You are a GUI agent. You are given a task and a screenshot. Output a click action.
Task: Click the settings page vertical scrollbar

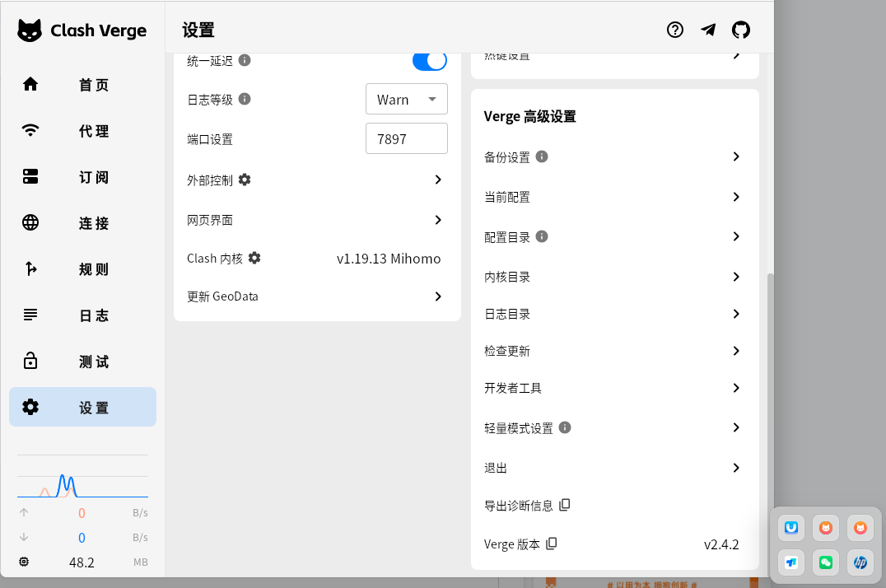pyautogui.click(x=770, y=424)
